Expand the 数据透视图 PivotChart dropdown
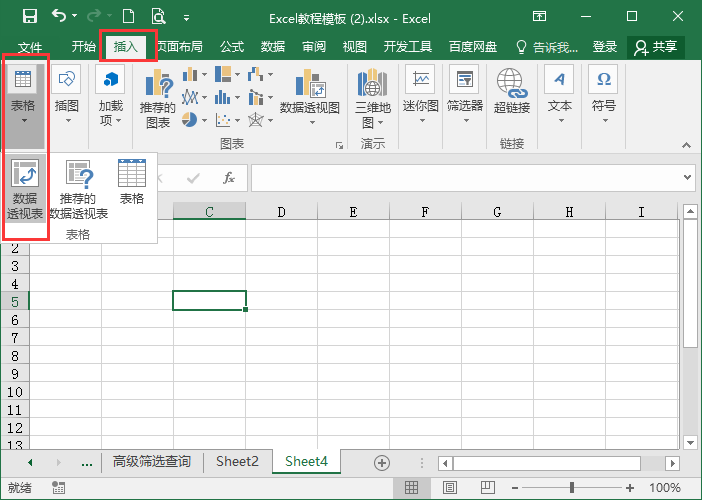This screenshot has width=702, height=500. tap(310, 122)
